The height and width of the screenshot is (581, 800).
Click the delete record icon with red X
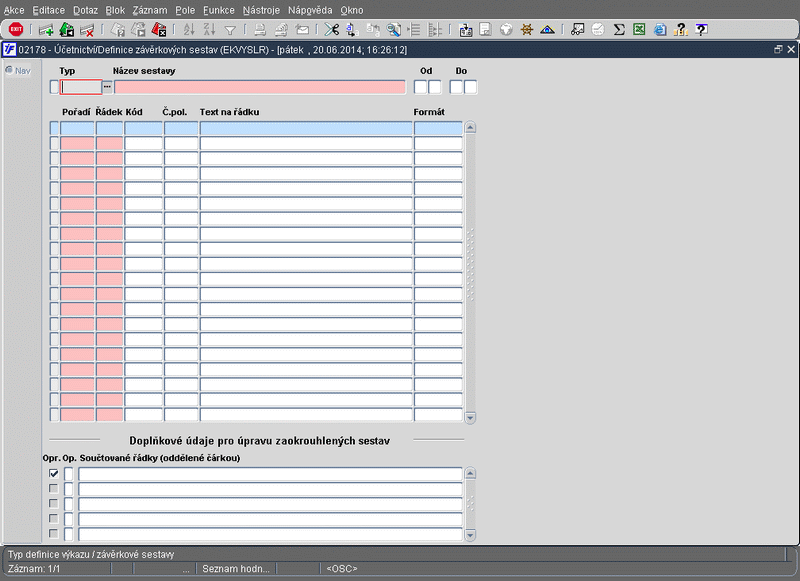coord(87,30)
